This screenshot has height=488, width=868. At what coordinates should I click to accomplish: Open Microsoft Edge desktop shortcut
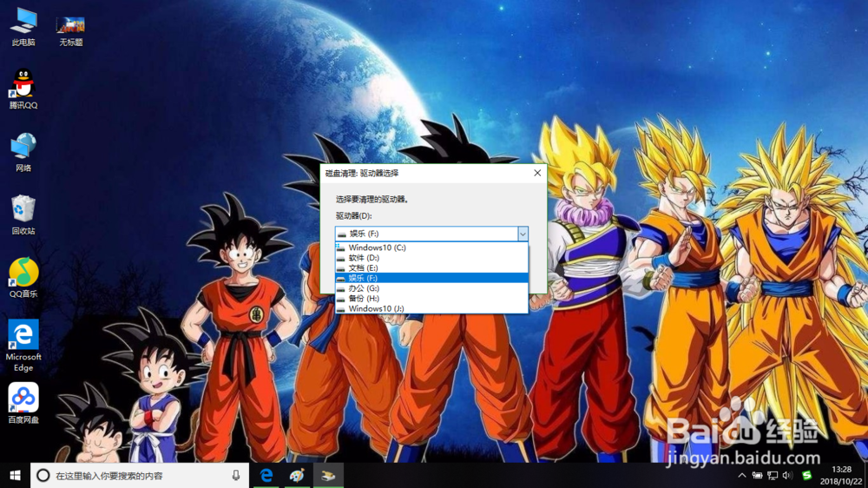[x=23, y=345]
